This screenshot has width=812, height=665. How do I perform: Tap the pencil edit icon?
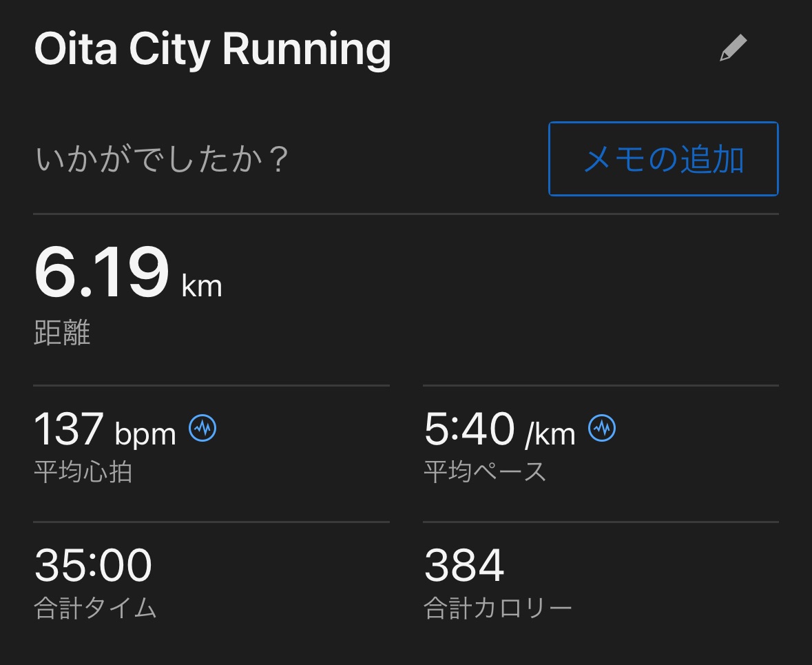coord(733,49)
